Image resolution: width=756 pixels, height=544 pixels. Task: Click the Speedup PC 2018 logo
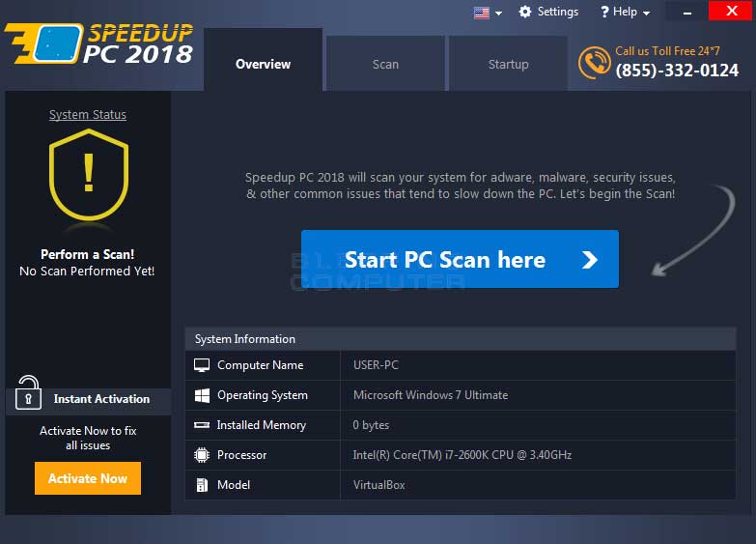point(98,43)
